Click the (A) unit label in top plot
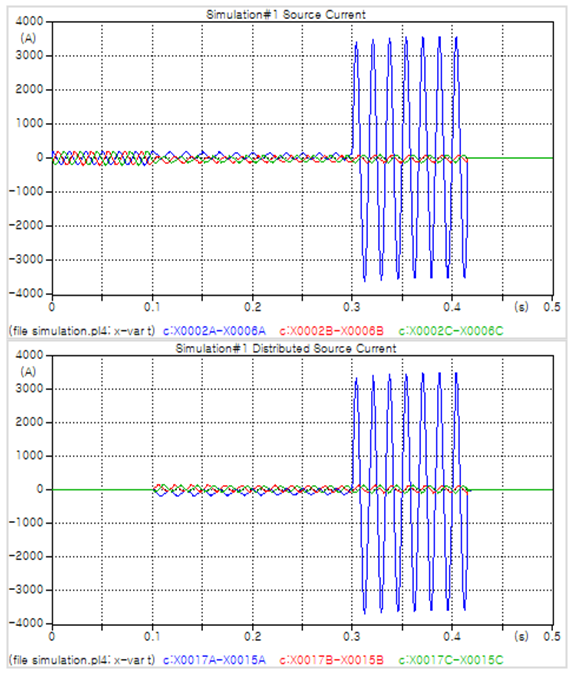This screenshot has width=572, height=676. click(28, 38)
